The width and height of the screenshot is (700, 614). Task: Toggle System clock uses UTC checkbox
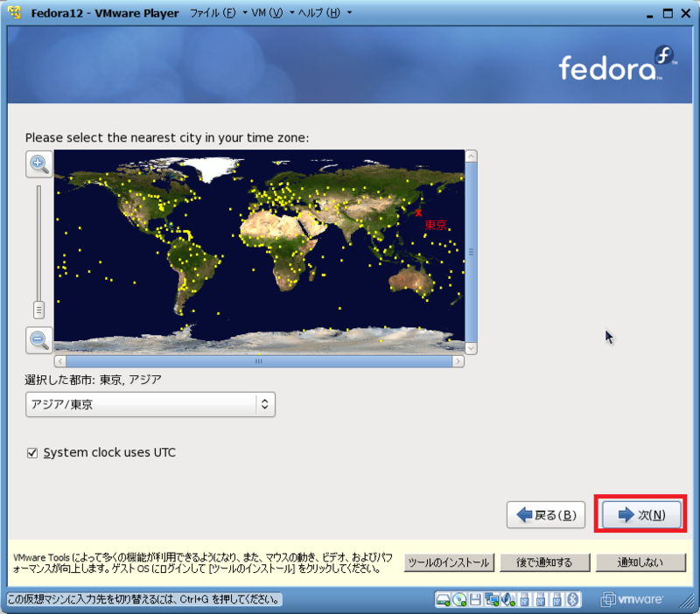(32, 453)
